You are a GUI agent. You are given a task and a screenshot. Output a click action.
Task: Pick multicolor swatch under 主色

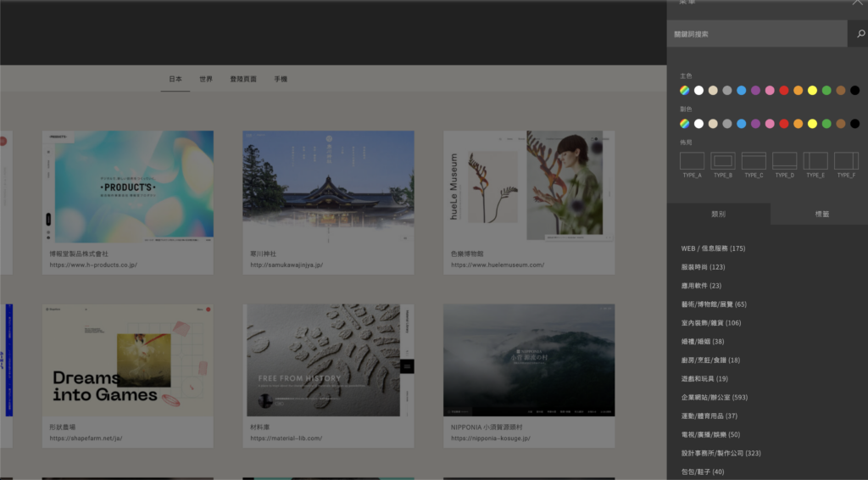tap(685, 90)
